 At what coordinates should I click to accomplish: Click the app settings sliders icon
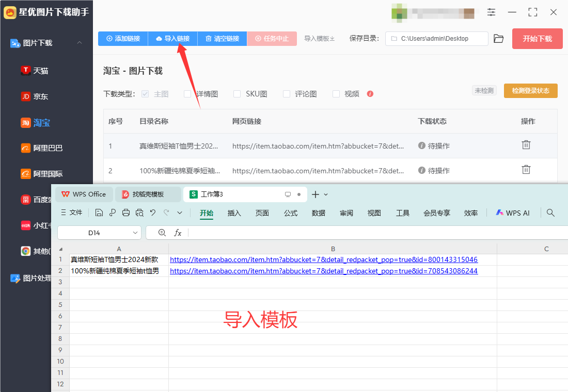(x=491, y=12)
